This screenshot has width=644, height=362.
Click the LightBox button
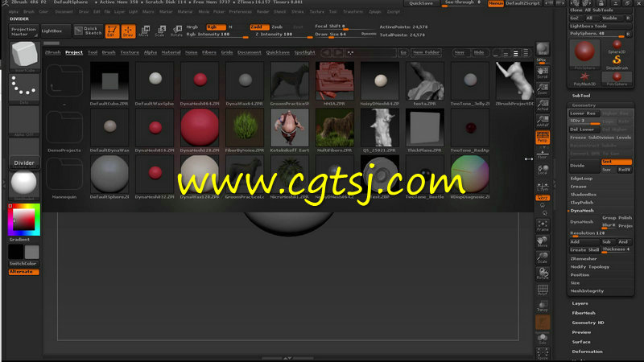(56, 31)
